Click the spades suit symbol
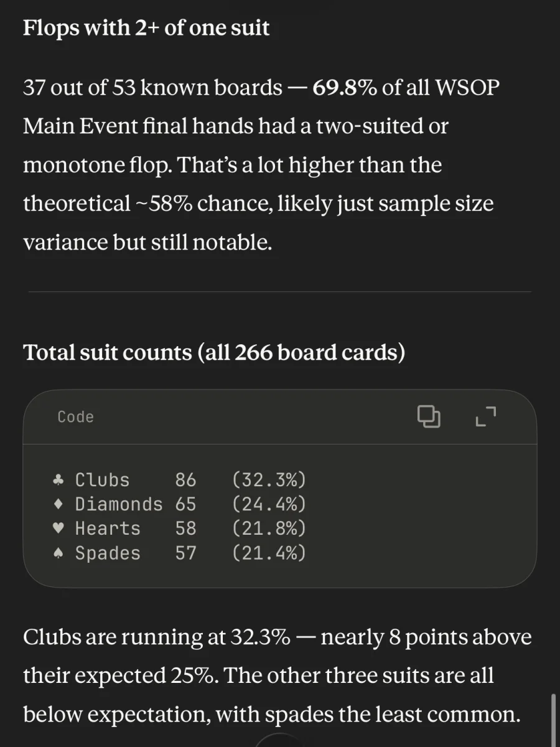Screen dimensions: 560x747 click(x=58, y=553)
